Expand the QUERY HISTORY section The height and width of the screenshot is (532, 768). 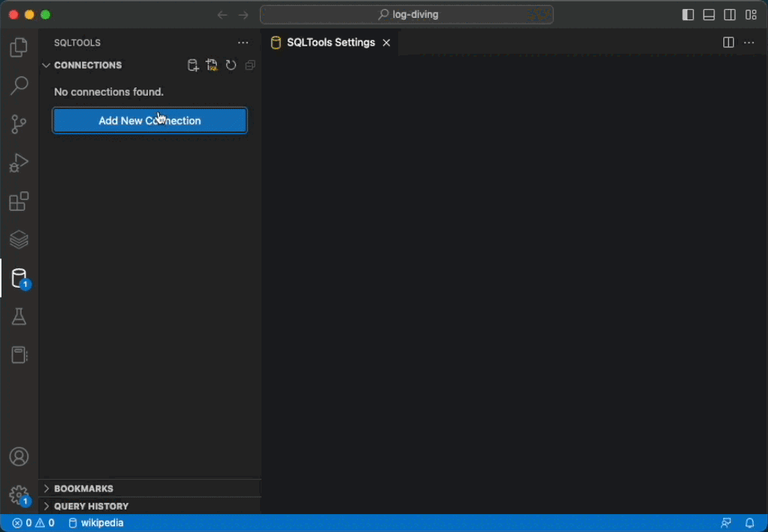91,506
